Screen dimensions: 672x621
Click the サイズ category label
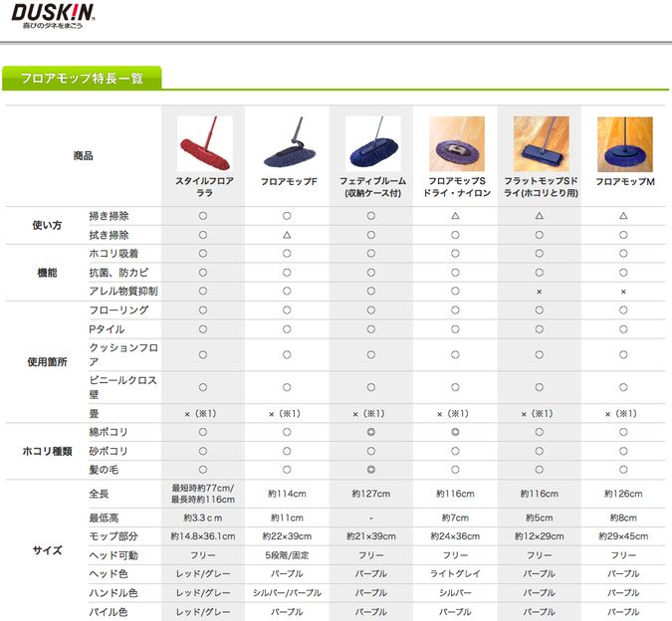point(47,550)
